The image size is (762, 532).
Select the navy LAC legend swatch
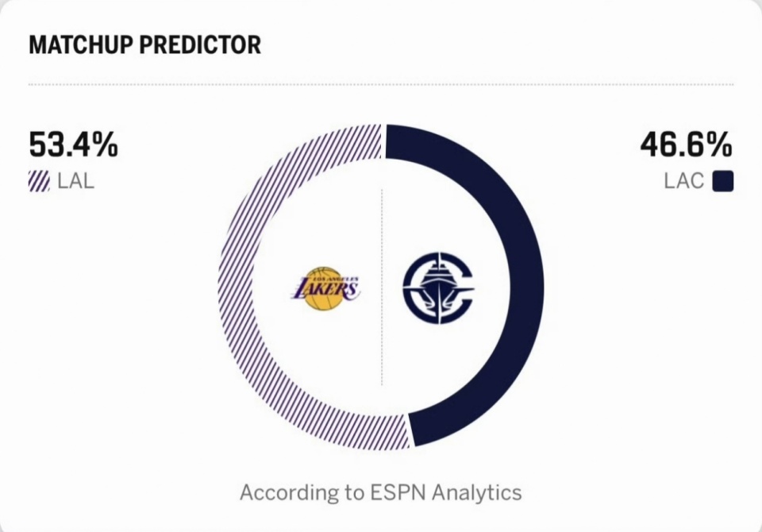722,181
